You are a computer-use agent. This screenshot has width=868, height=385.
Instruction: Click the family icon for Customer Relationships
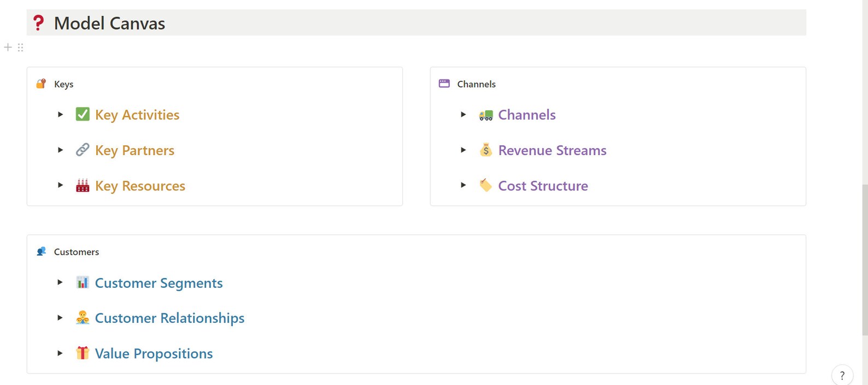pos(83,317)
